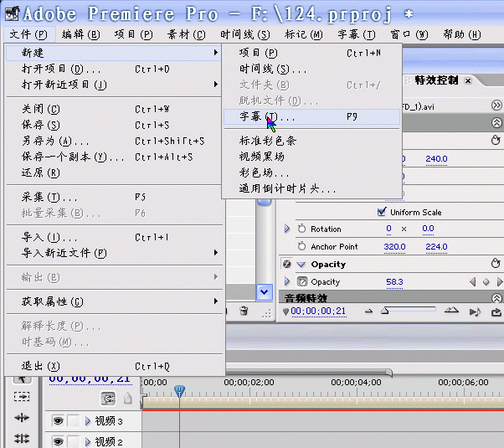The width and height of the screenshot is (504, 448).
Task: Add or remove Opacity keyframe diamond
Action: coord(486,282)
